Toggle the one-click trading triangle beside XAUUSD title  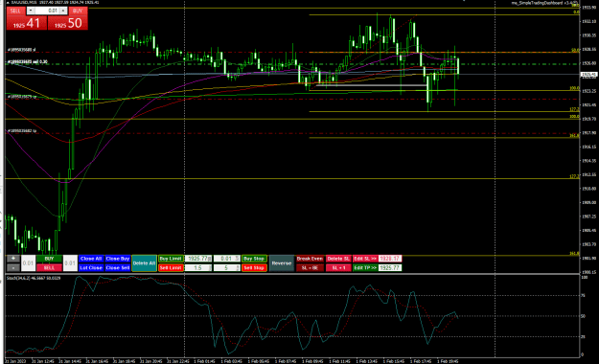tap(8, 3)
